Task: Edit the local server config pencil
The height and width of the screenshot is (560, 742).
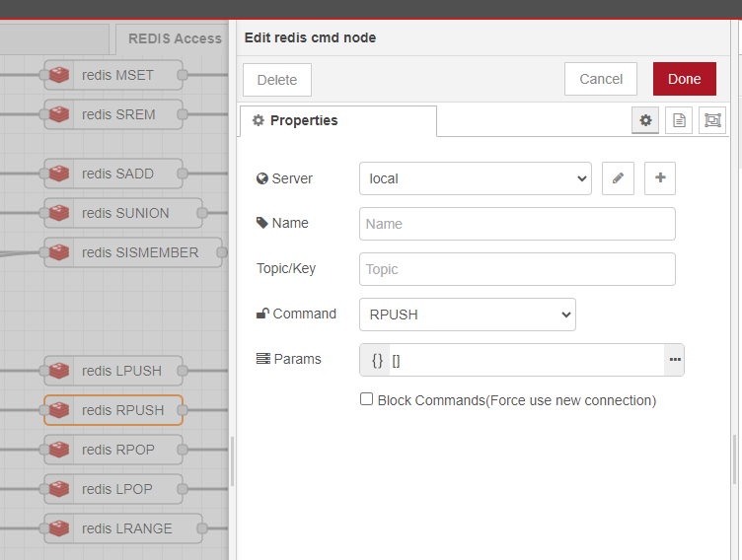Action: 618,178
